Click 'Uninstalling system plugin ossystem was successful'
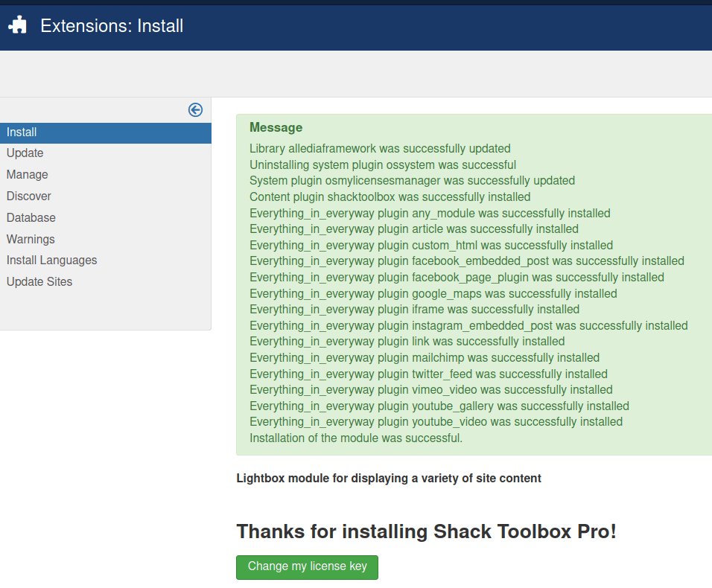 [383, 164]
